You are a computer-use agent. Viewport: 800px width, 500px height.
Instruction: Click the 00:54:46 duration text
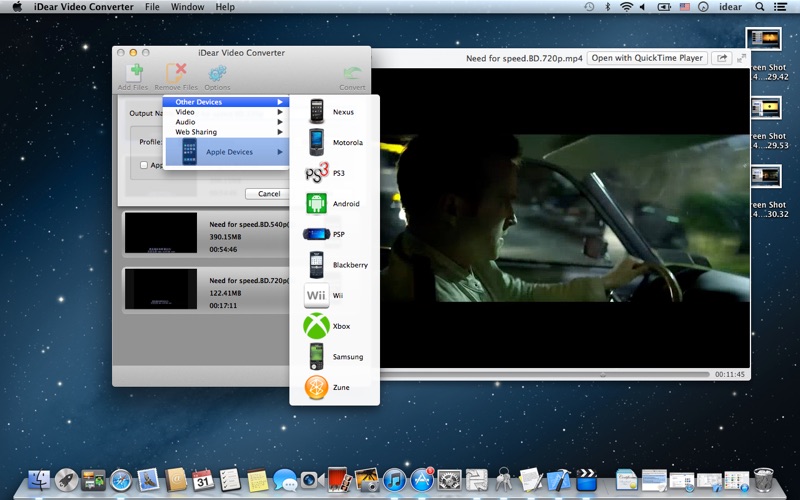click(223, 249)
